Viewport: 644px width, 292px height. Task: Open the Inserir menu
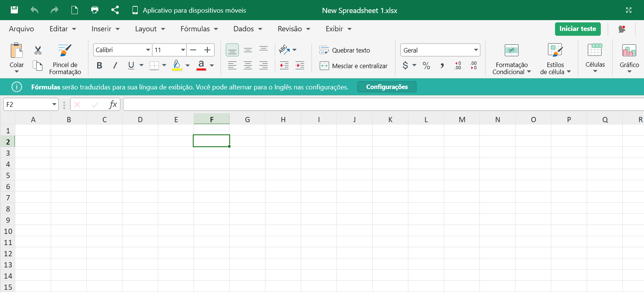pyautogui.click(x=105, y=29)
